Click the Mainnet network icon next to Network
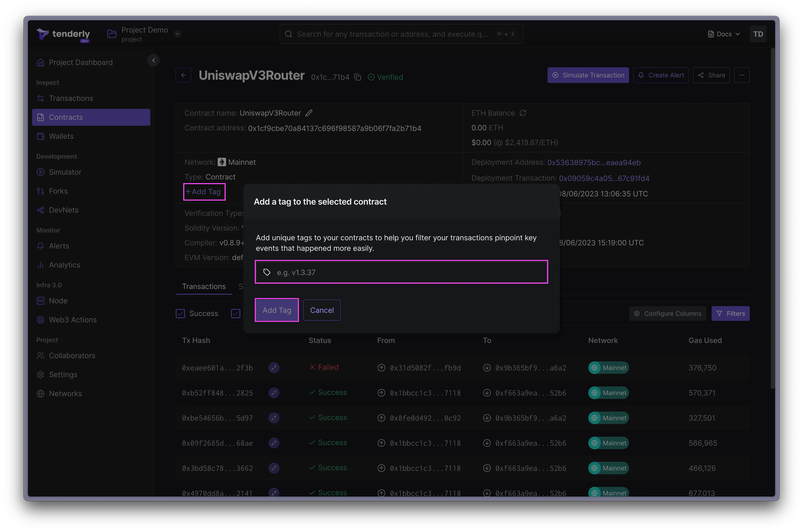The width and height of the screenshot is (803, 532). pos(222,162)
